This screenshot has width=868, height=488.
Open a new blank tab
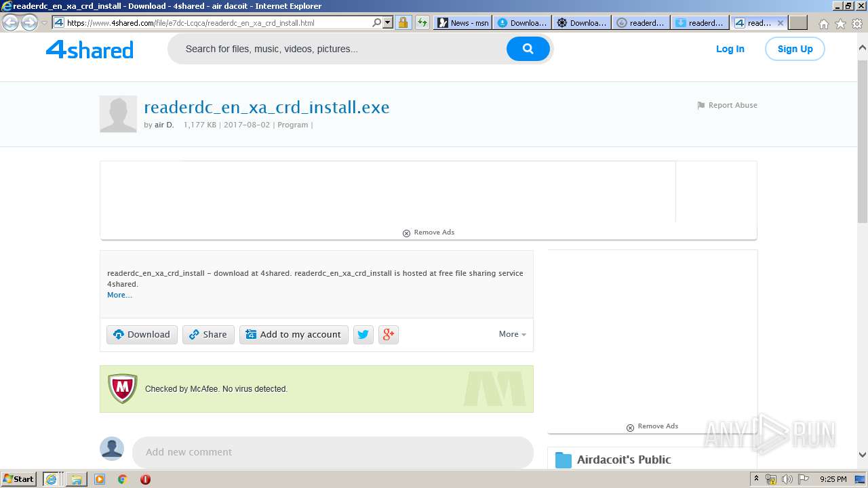pos(798,22)
